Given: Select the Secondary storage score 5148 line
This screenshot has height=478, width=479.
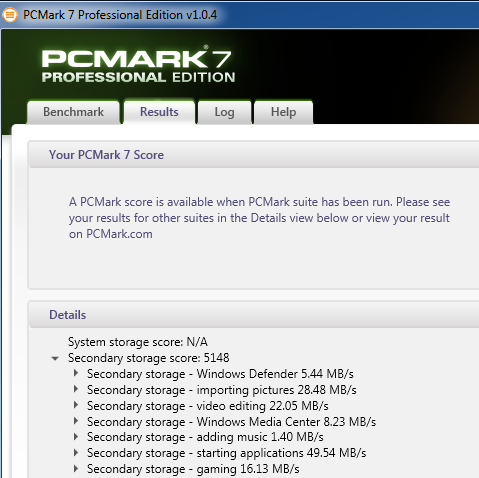Looking at the screenshot, I should (x=149, y=358).
